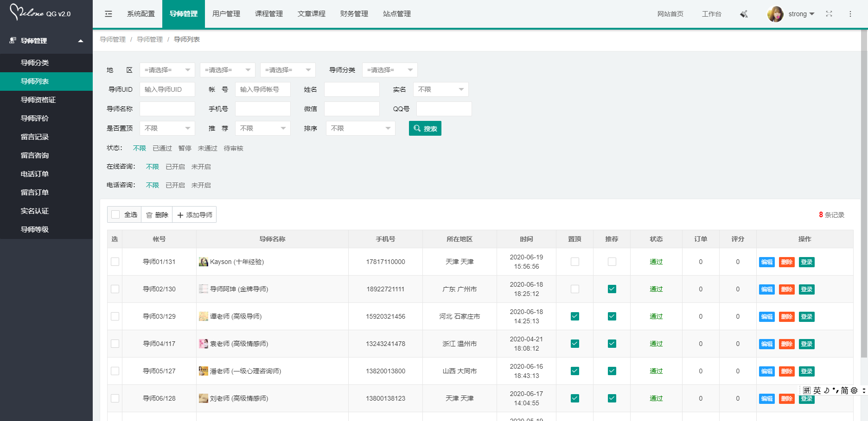Open second 地区 city dropdown
868x421 pixels.
tap(228, 70)
